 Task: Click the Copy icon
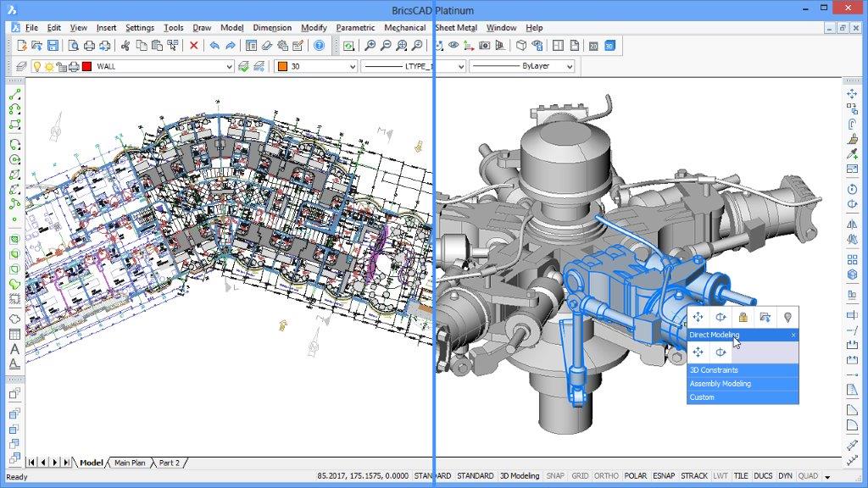point(142,46)
